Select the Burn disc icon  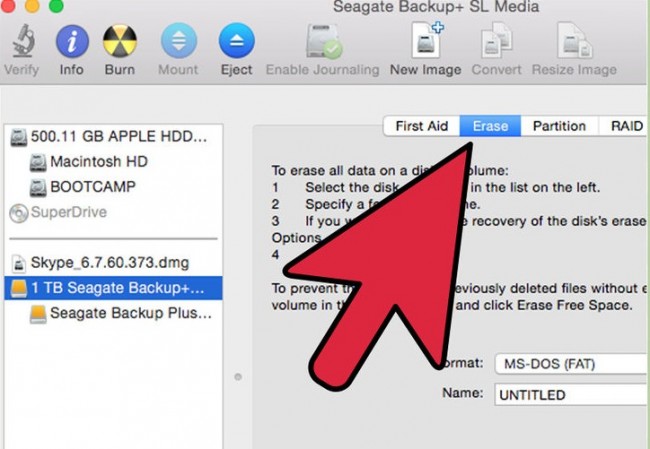(120, 41)
